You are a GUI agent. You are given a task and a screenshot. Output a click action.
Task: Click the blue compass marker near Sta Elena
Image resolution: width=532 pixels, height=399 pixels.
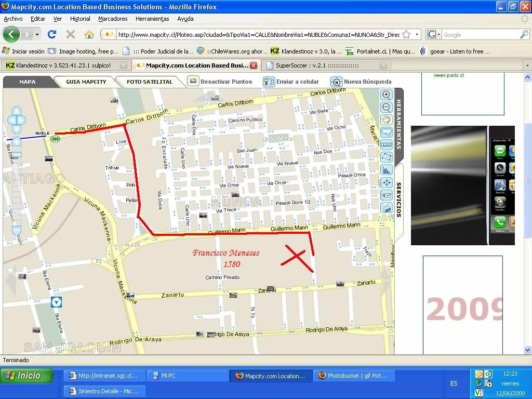(x=56, y=302)
